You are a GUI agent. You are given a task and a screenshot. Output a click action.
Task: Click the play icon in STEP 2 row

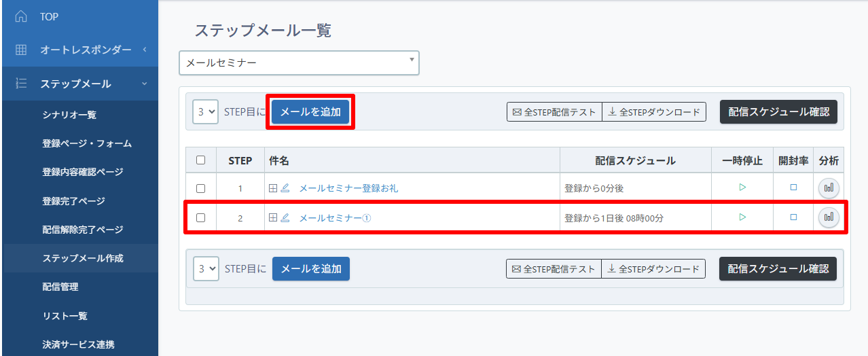coord(742,217)
